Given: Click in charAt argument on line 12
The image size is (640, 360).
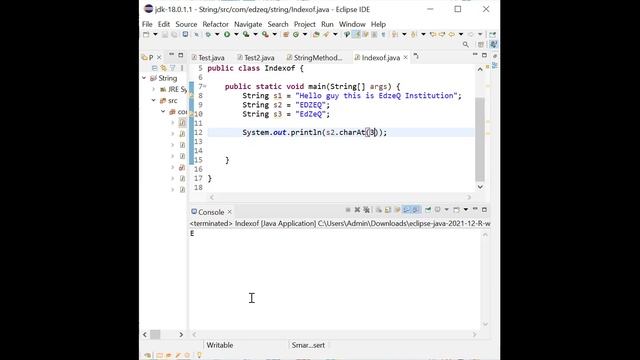Looking at the screenshot, I should pos(372,132).
